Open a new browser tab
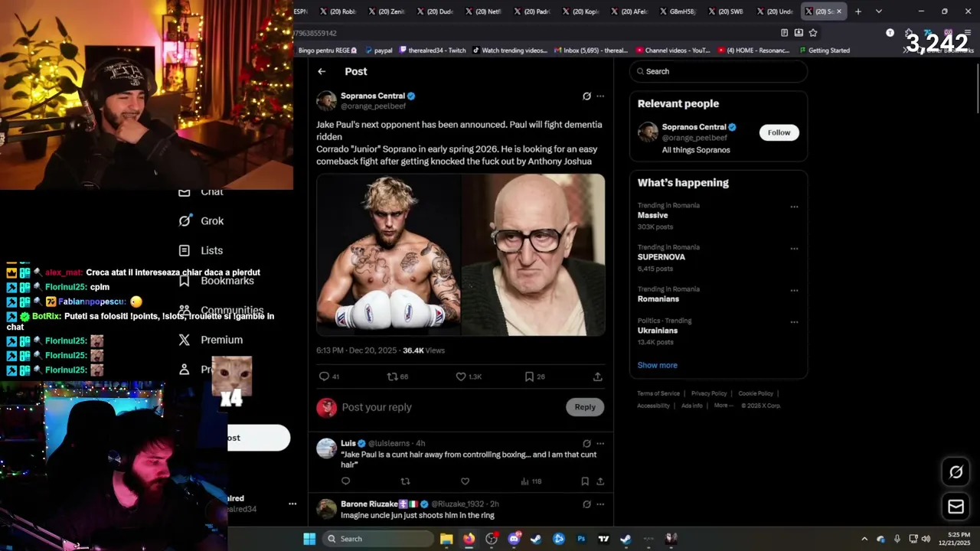Viewport: 980px width, 551px height. coord(857,11)
